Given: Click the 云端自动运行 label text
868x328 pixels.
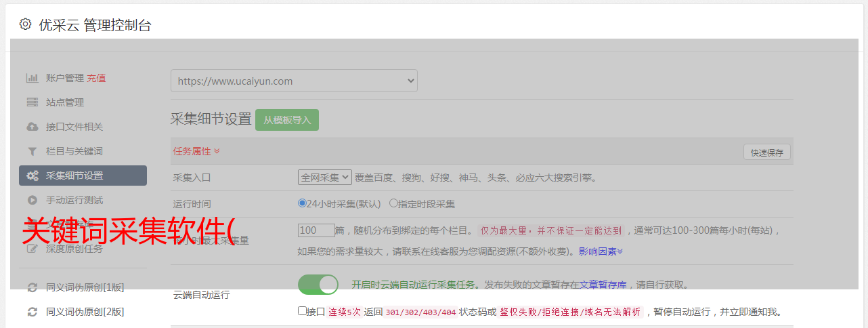Looking at the screenshot, I should pos(202,295).
